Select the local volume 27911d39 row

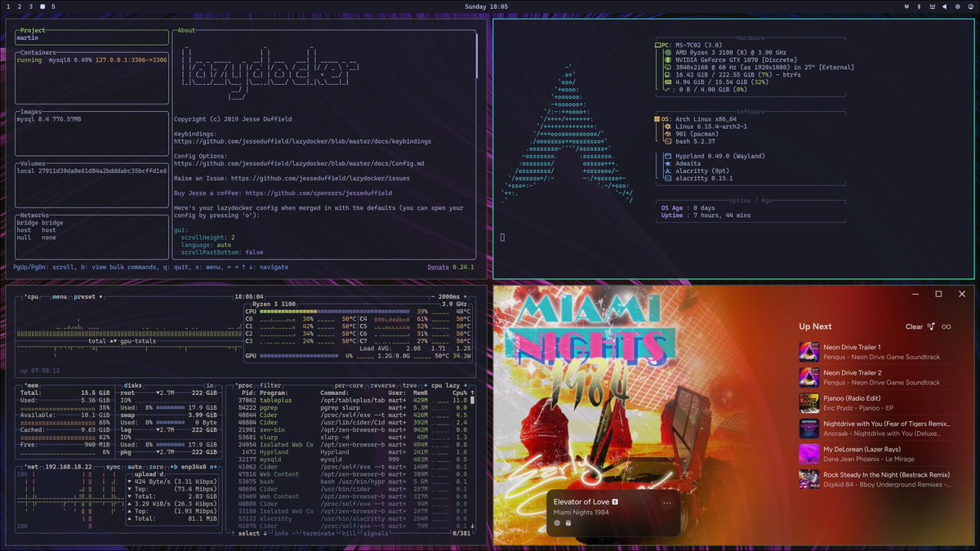[x=91, y=171]
